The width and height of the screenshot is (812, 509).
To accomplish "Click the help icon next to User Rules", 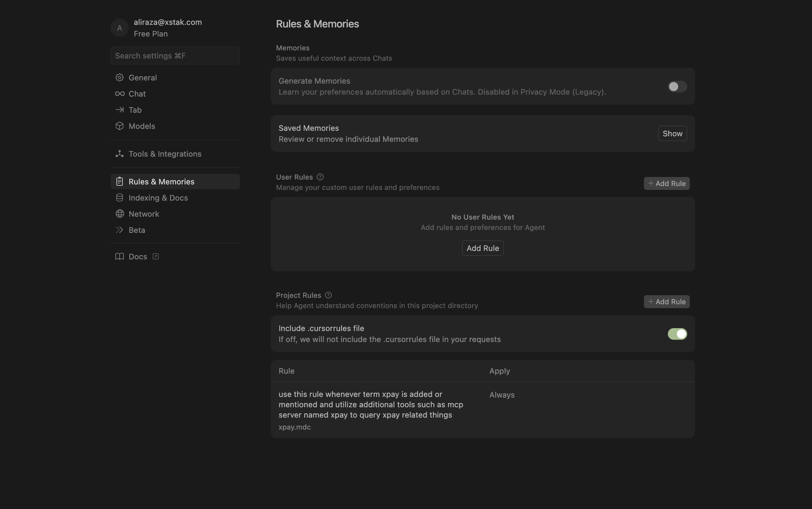I will pyautogui.click(x=320, y=177).
